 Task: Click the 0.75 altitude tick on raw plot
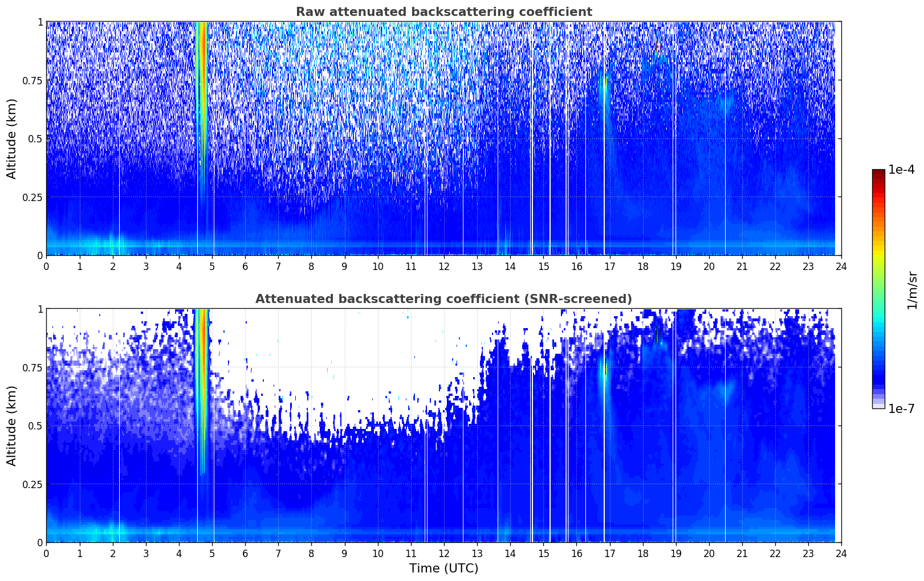click(x=32, y=80)
